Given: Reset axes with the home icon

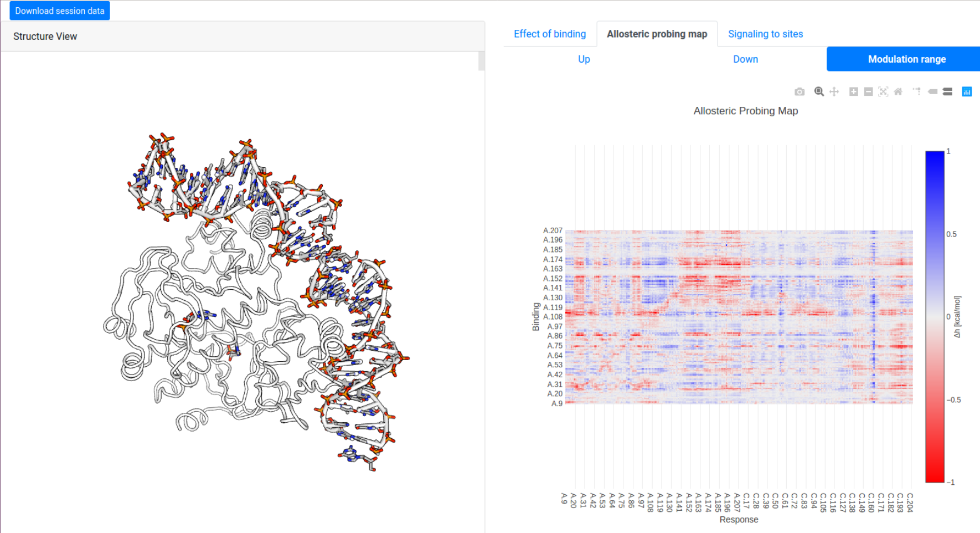Looking at the screenshot, I should click(x=898, y=92).
